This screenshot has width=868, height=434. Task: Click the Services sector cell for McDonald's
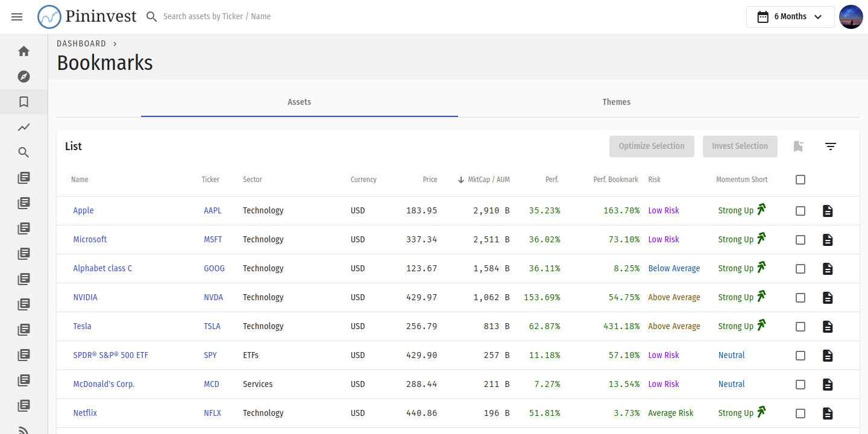coord(258,384)
